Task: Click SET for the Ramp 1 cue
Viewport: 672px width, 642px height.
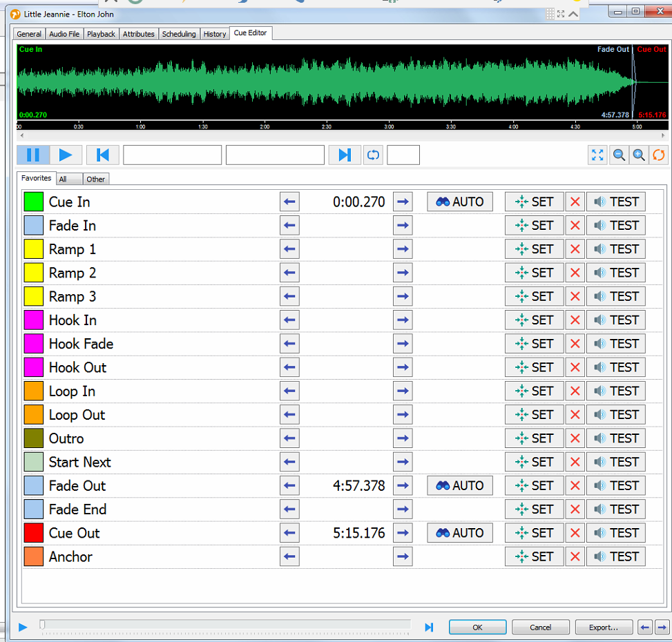Action: [534, 249]
